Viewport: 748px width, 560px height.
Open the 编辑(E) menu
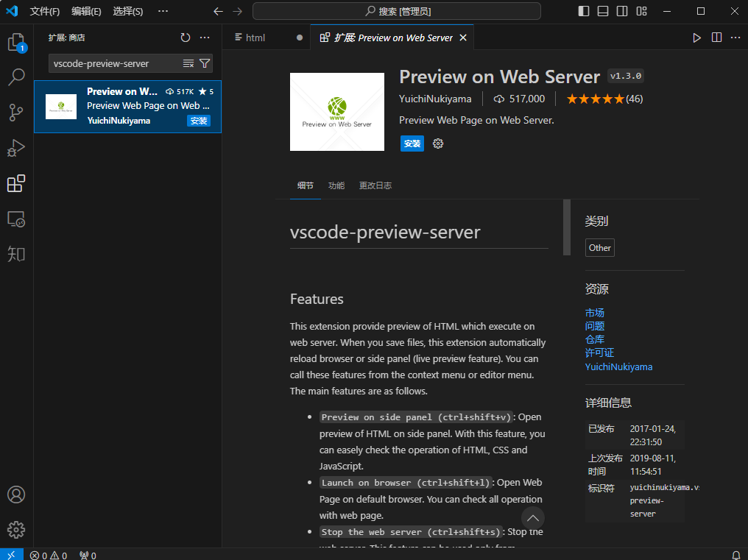click(86, 12)
